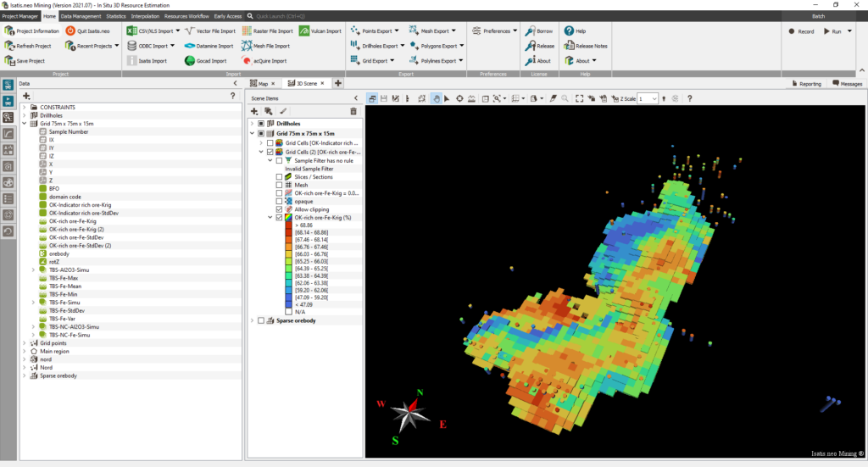Screen dimensions: 868x467
Task: Check the Slices / Sections checkbox
Action: (x=279, y=176)
